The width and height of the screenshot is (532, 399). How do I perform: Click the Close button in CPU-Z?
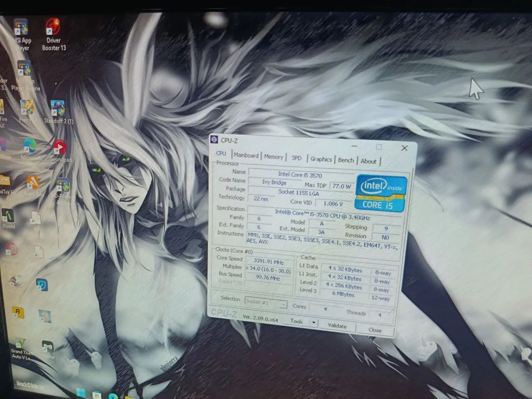click(374, 330)
